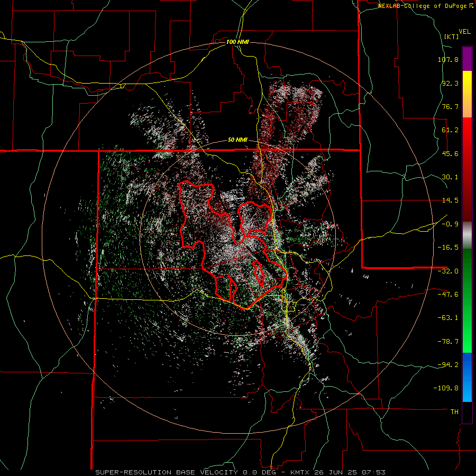Select the gray near-zero segment of color bar
The height and width of the screenshot is (476, 476).
(467, 235)
